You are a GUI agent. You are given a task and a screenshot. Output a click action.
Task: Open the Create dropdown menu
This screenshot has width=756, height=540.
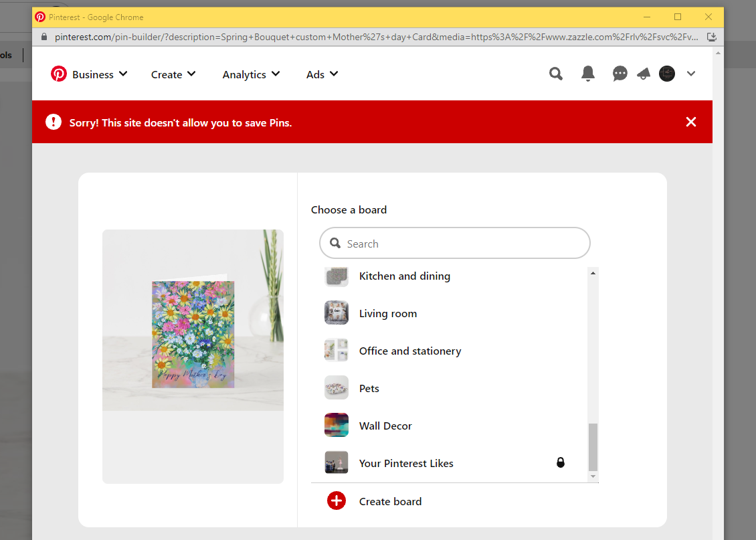click(x=173, y=74)
